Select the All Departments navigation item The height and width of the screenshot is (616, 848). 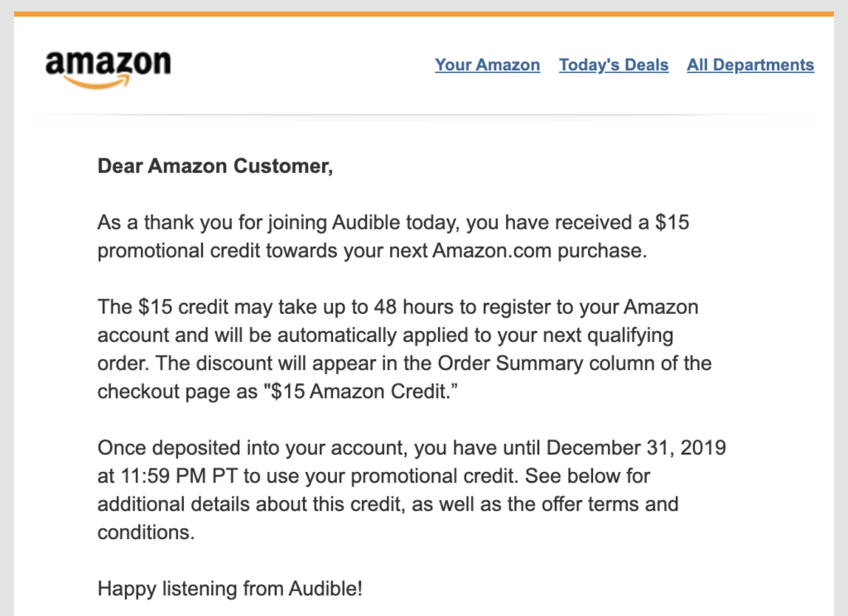750,65
